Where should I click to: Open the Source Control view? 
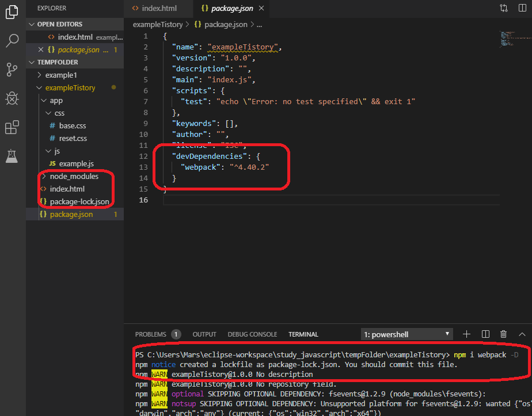[12, 70]
